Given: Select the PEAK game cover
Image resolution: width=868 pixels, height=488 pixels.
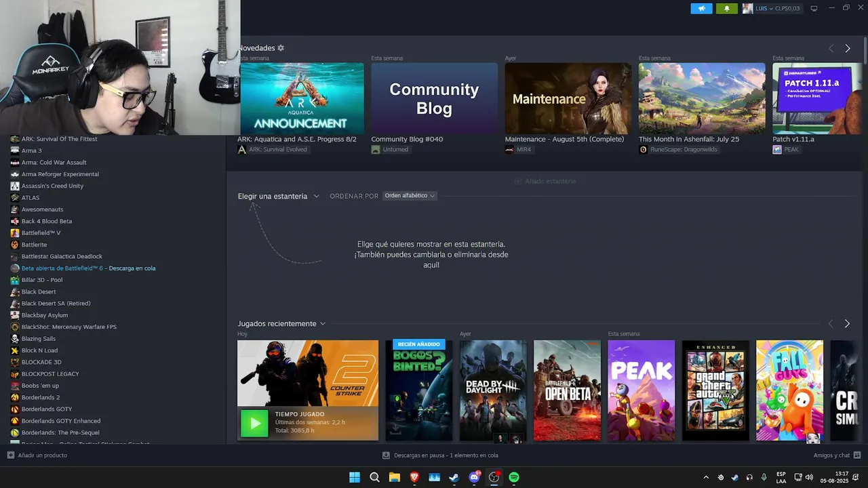Looking at the screenshot, I should coord(642,390).
